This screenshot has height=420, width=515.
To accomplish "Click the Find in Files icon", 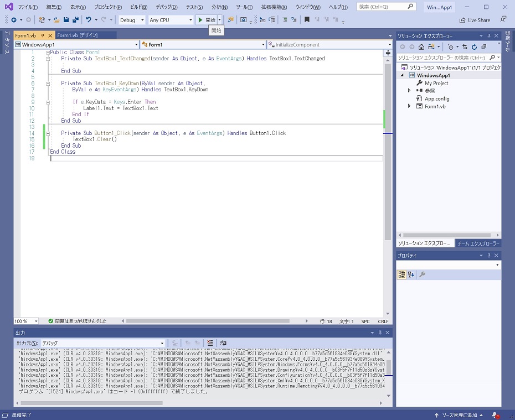I will 230,20.
